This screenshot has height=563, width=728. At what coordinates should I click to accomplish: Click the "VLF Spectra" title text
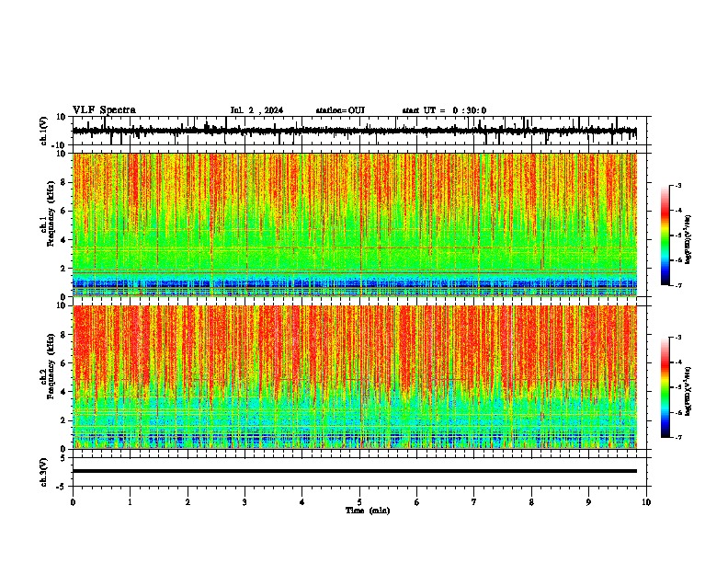[104, 110]
